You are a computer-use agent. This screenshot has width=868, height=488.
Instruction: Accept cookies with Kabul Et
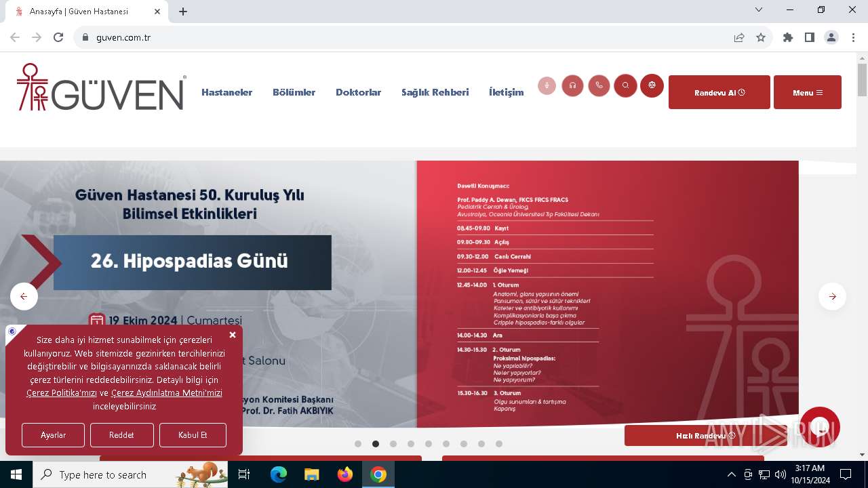193,435
